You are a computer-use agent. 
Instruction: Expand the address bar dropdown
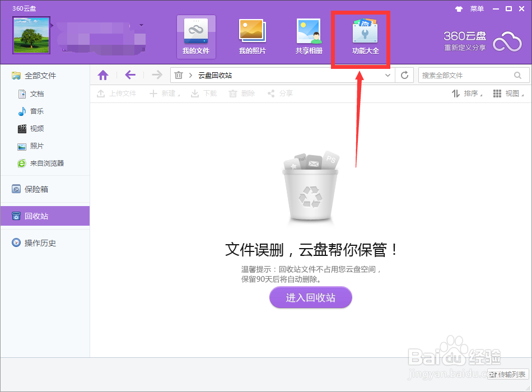[x=388, y=76]
